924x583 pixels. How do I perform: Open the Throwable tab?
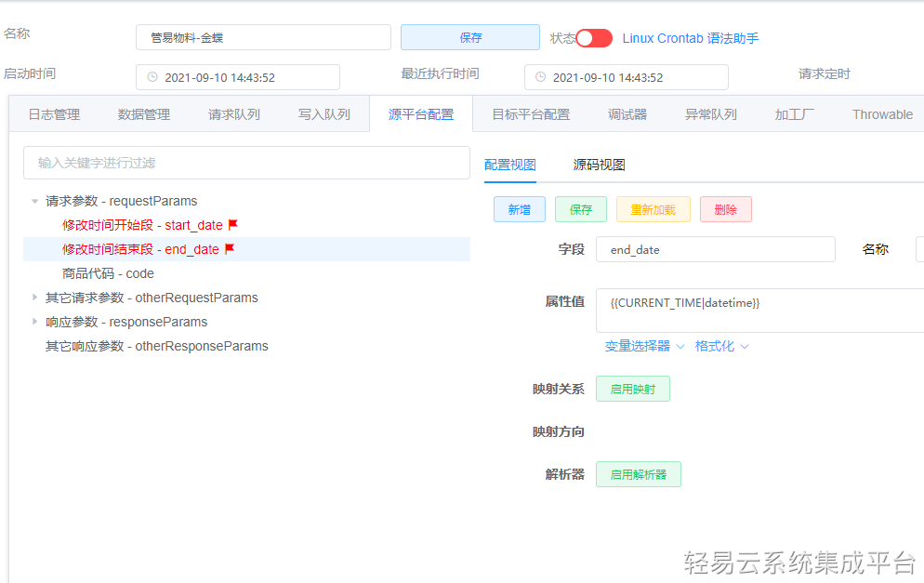pos(880,113)
